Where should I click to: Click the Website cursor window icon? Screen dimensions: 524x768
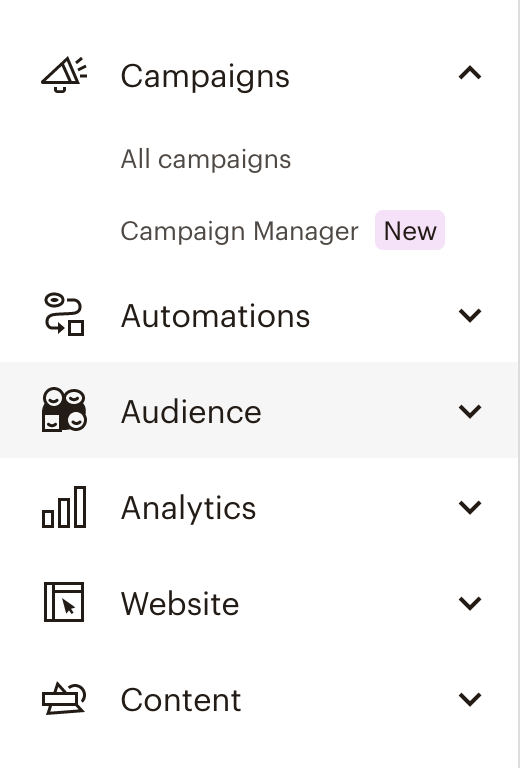64,602
